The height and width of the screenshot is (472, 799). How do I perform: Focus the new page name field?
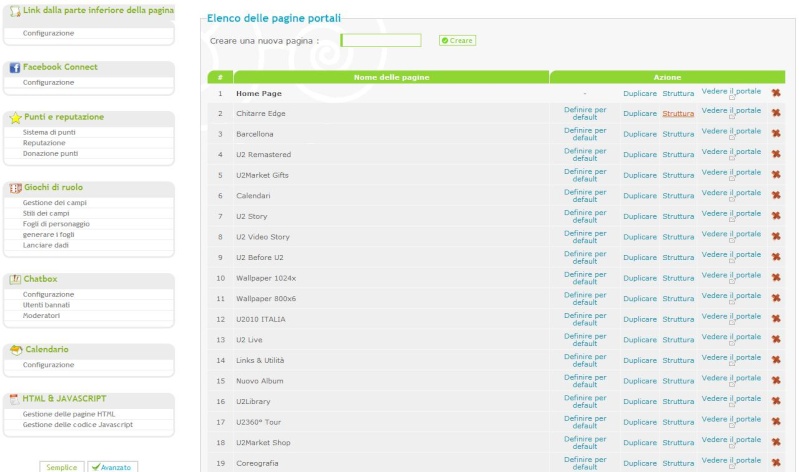pyautogui.click(x=381, y=40)
